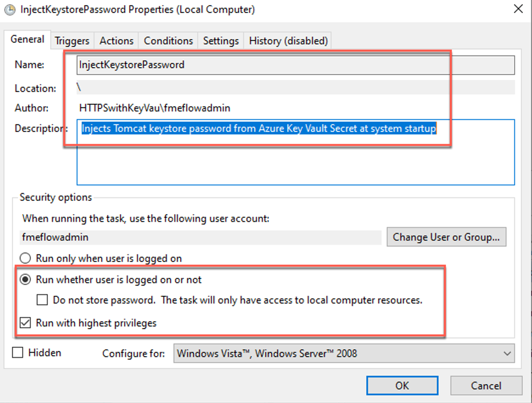This screenshot has width=532, height=403.
Task: Click the Configure for dropdown arrow
Action: click(x=507, y=353)
